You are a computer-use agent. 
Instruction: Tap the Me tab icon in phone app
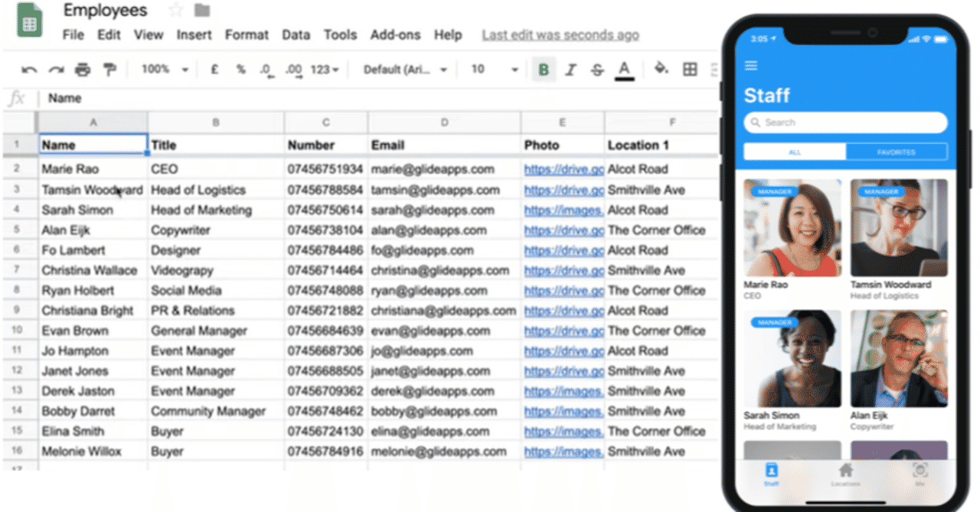click(920, 472)
